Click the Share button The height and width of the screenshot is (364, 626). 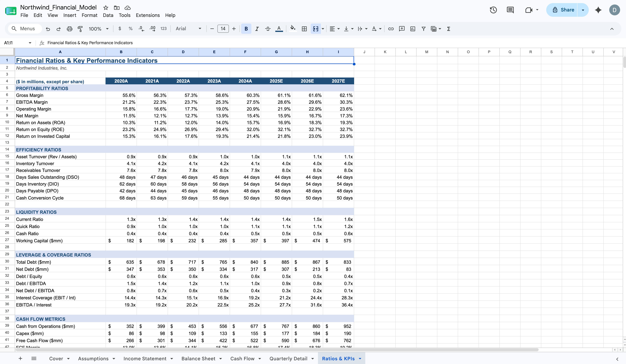(x=562, y=10)
